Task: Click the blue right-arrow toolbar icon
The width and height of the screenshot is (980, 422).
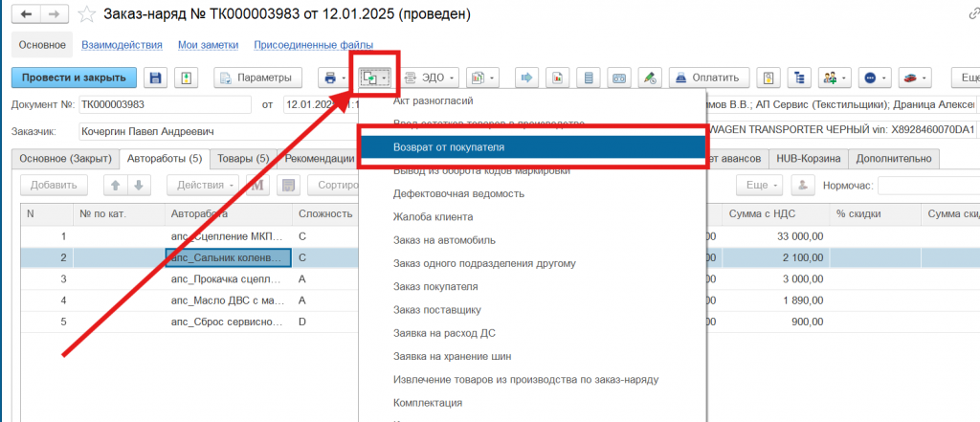Action: (x=527, y=78)
